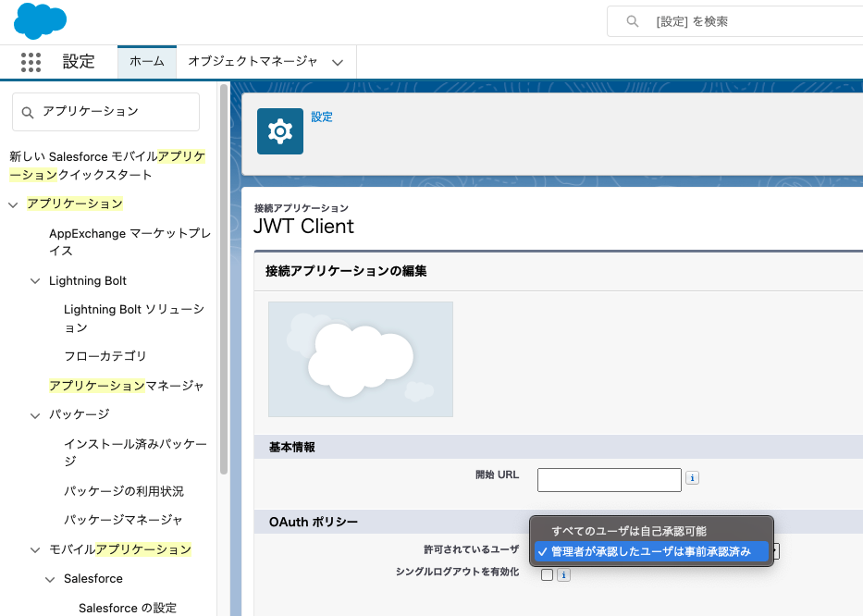Click the setup gear icon
The image size is (863, 616).
[279, 131]
